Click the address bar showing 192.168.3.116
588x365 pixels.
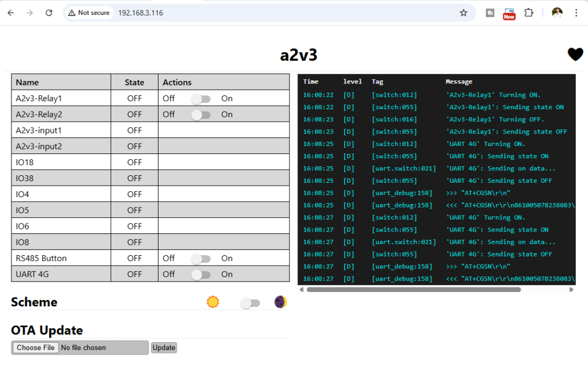(x=258, y=13)
